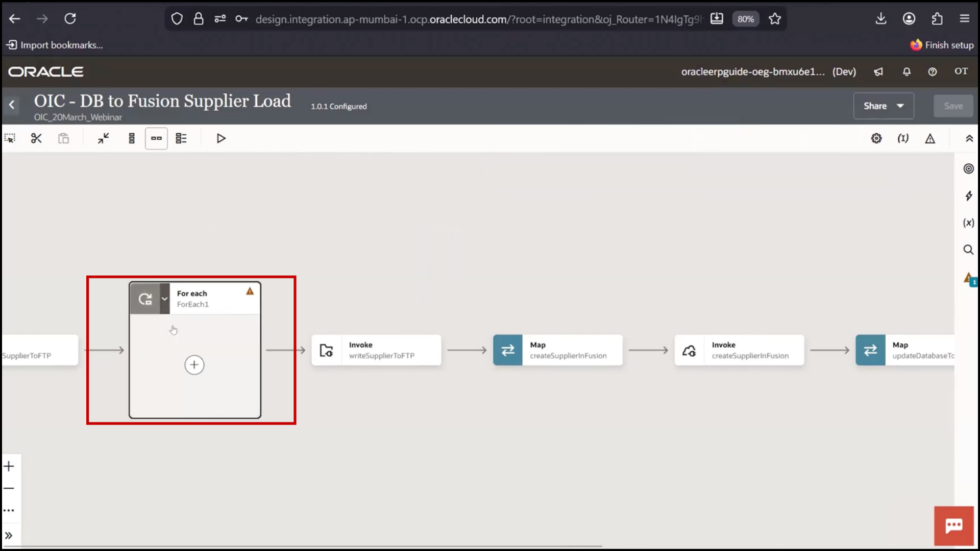Reload the page with refresh icon
The image size is (980, 551).
point(70,19)
